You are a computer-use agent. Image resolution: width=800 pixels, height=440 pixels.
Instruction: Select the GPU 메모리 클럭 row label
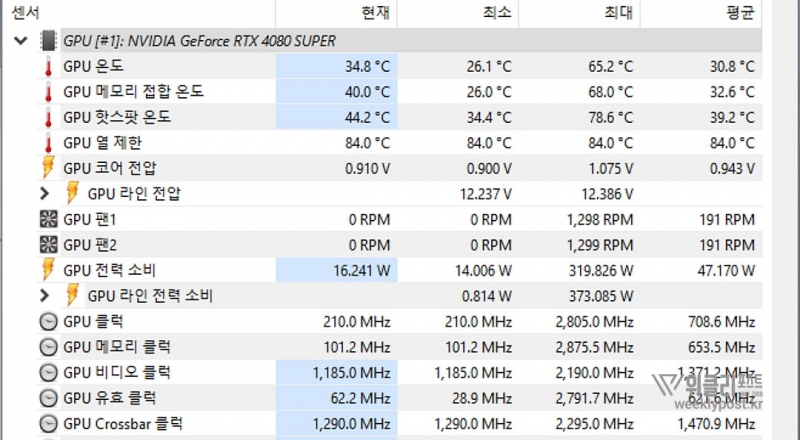coord(117,347)
